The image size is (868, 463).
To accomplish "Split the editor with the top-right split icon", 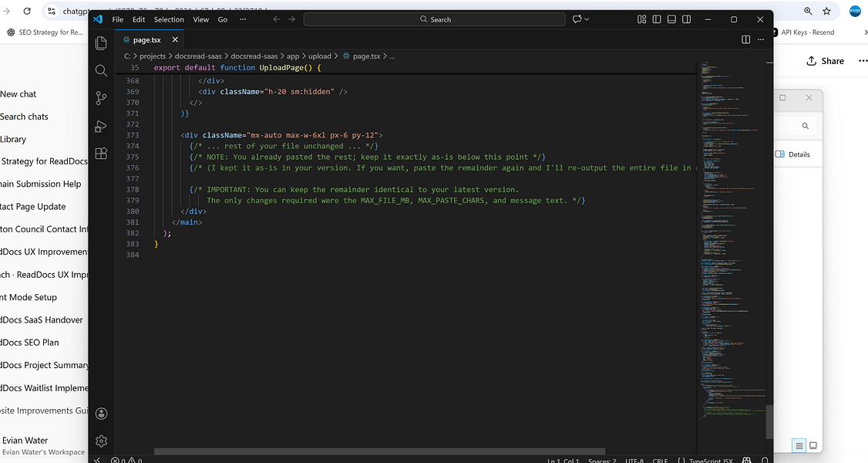I will coord(745,39).
